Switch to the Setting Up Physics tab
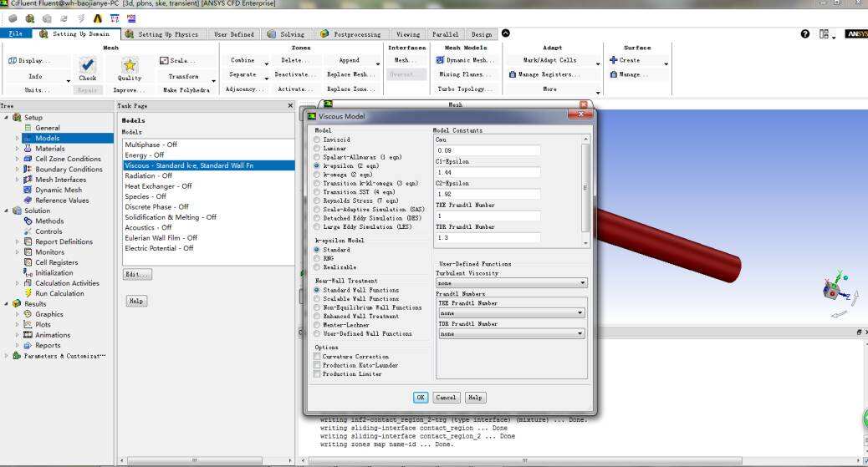Viewport: 868px width, 467px height. click(x=162, y=34)
